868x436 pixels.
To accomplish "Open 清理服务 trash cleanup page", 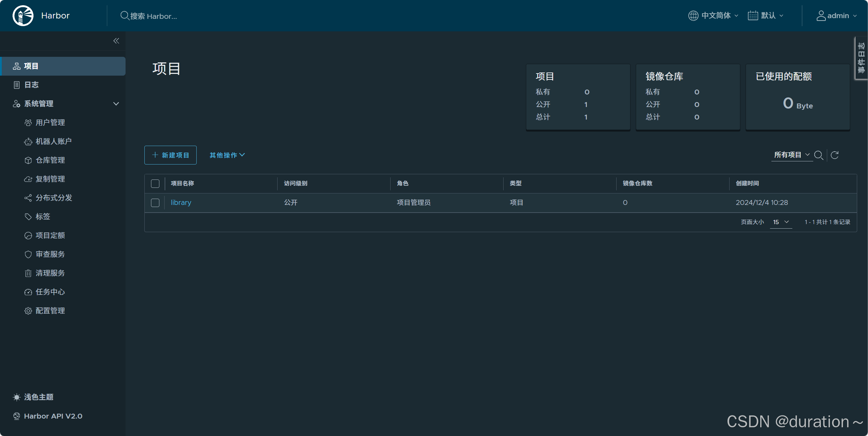I will (50, 273).
